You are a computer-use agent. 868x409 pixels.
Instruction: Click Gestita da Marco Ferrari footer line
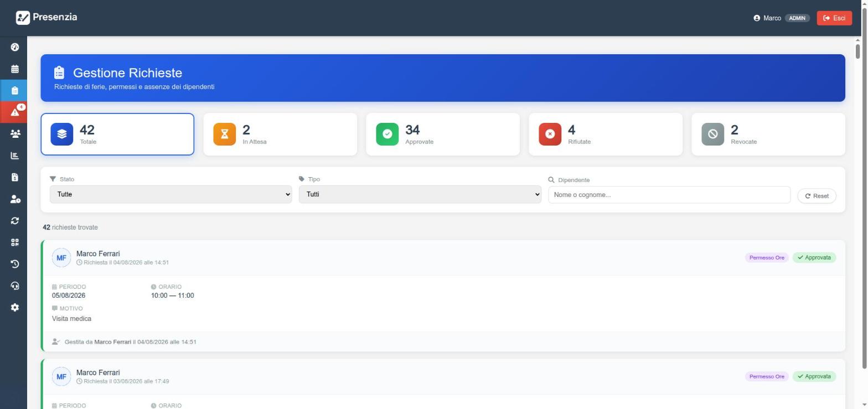coord(130,342)
